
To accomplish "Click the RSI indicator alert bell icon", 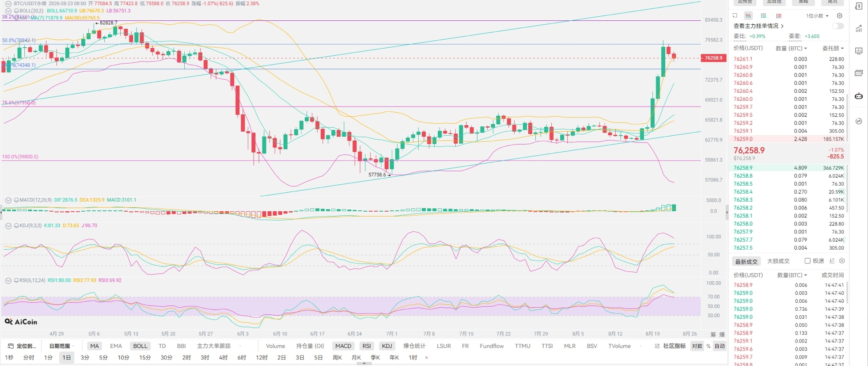I will (16, 281).
